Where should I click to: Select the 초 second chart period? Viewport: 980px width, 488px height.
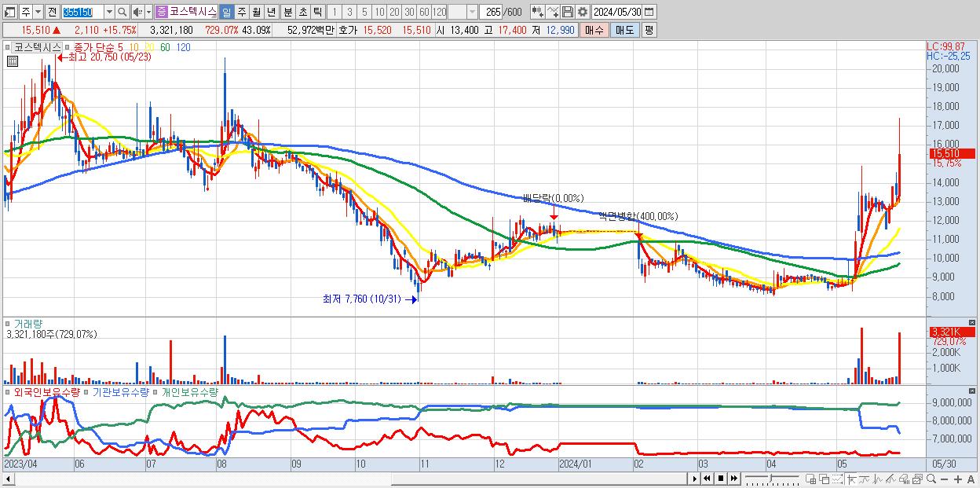coord(302,12)
